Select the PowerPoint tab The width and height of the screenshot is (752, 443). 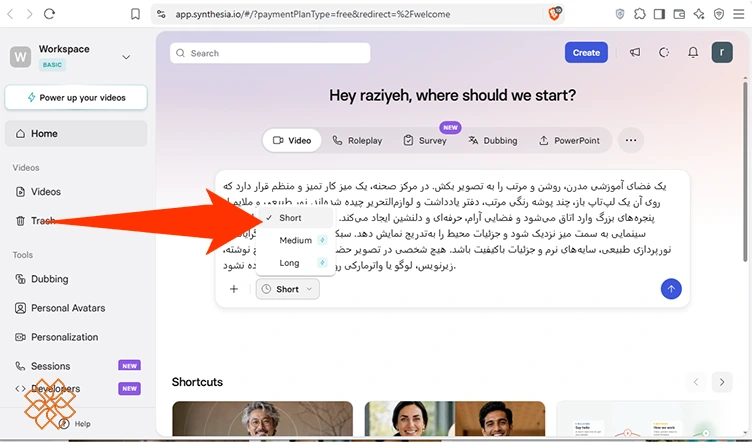tap(569, 140)
